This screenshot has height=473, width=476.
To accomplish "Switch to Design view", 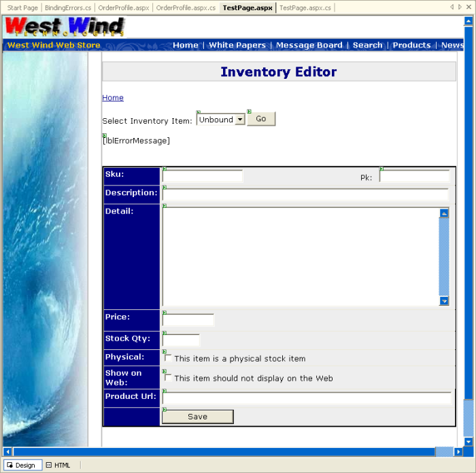I will pyautogui.click(x=20, y=466).
